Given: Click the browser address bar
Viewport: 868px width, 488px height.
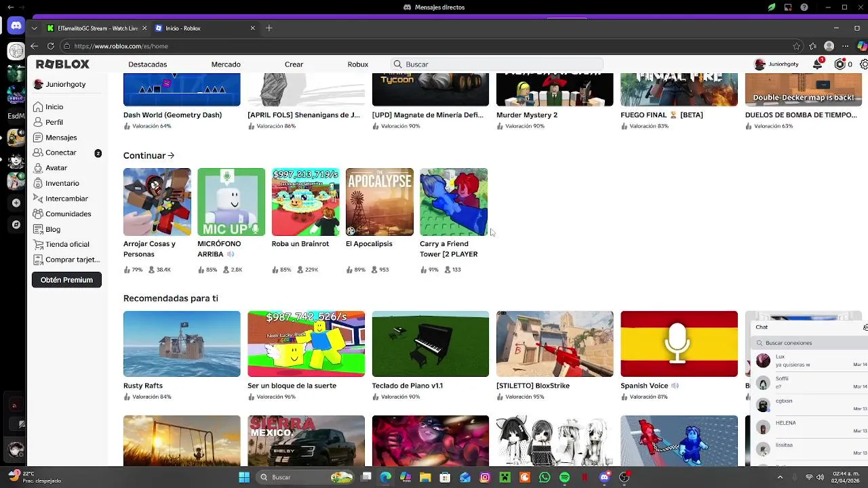Looking at the screenshot, I should click(x=427, y=46).
